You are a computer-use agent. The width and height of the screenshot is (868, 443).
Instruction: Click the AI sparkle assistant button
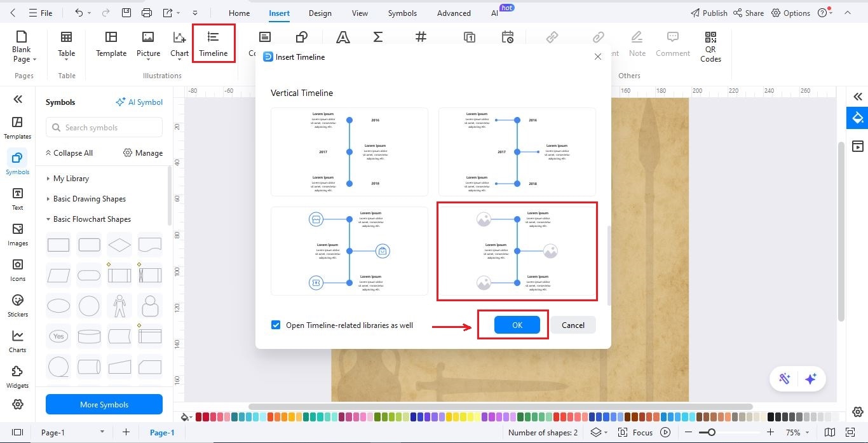coord(810,379)
